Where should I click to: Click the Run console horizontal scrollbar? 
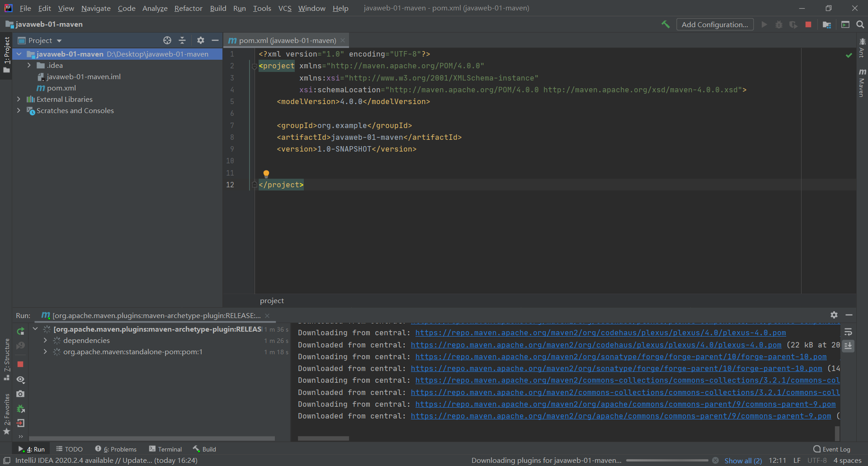(323, 438)
